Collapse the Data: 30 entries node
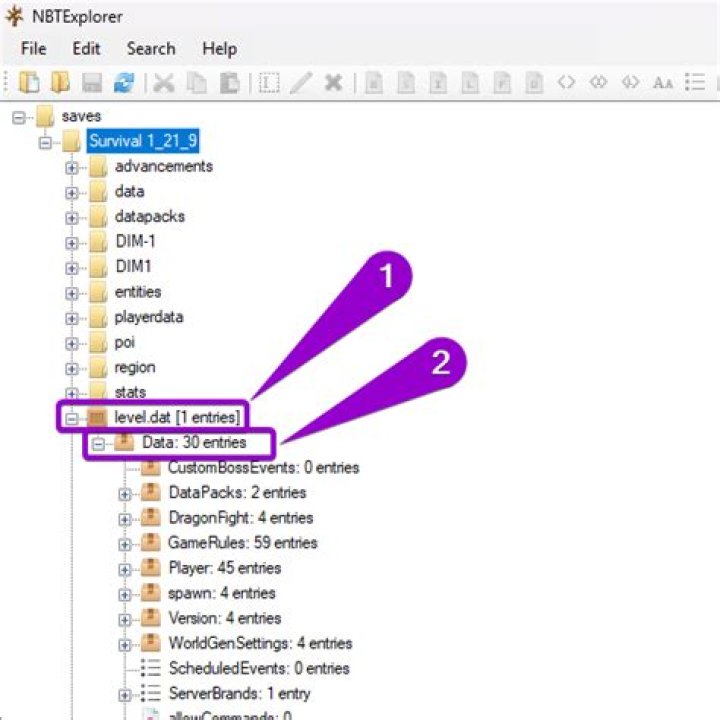720x720 pixels. (x=98, y=444)
